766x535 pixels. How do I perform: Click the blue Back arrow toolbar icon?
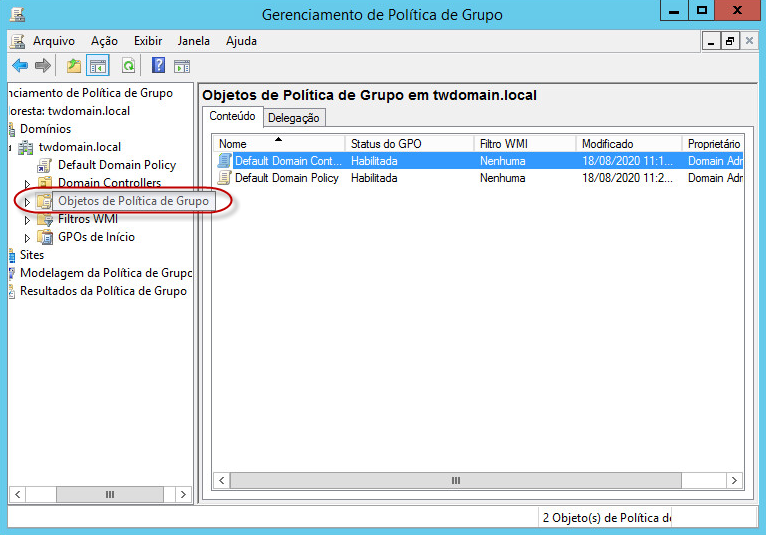tap(20, 65)
